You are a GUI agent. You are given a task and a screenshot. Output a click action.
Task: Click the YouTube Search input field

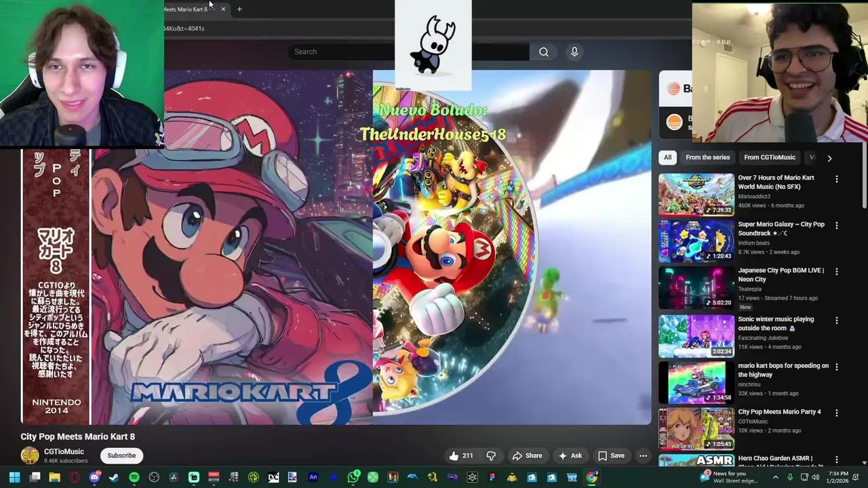tap(410, 52)
